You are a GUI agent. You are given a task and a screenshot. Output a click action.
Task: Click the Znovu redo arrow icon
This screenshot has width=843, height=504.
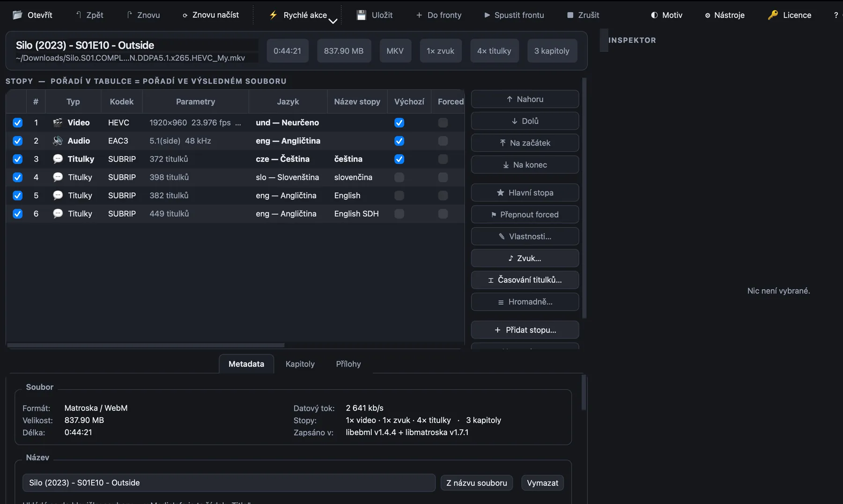129,15
